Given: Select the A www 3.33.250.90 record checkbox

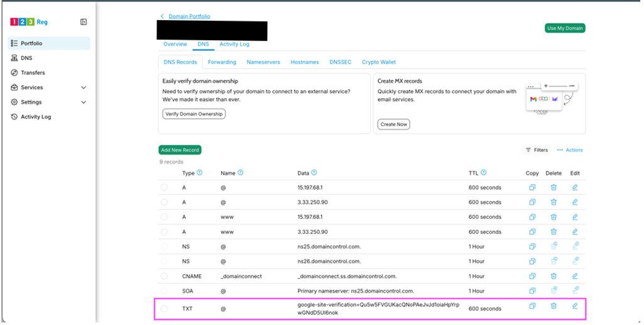Looking at the screenshot, I should [164, 232].
